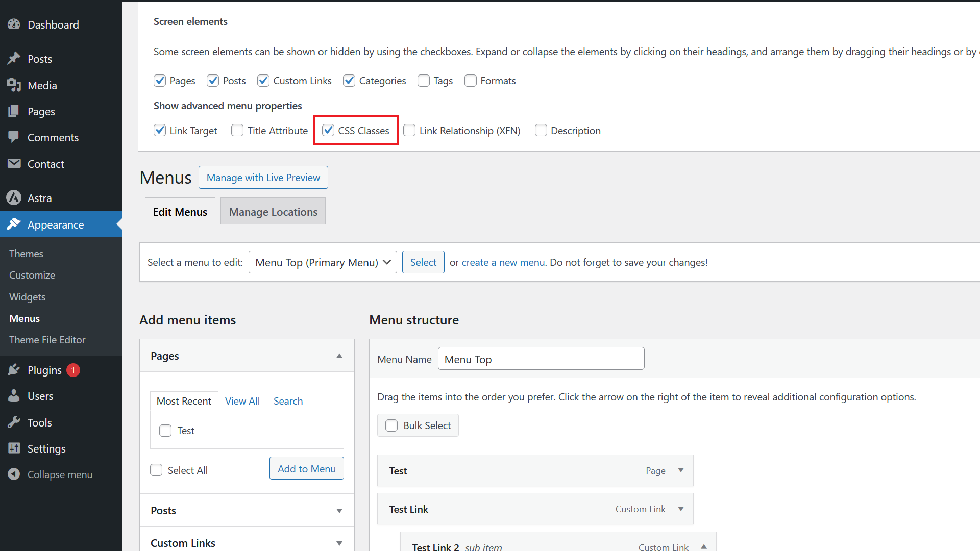This screenshot has width=980, height=551.
Task: Enable the Tags checkbox
Action: point(424,81)
